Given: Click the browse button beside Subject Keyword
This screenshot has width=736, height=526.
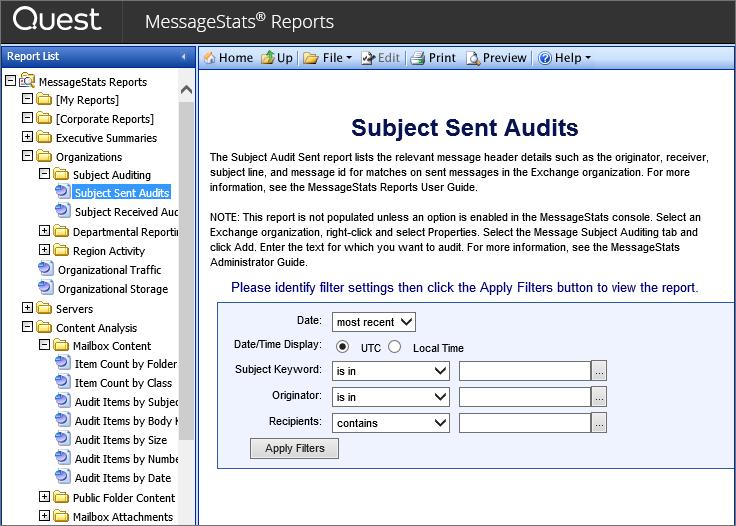Looking at the screenshot, I should click(599, 371).
